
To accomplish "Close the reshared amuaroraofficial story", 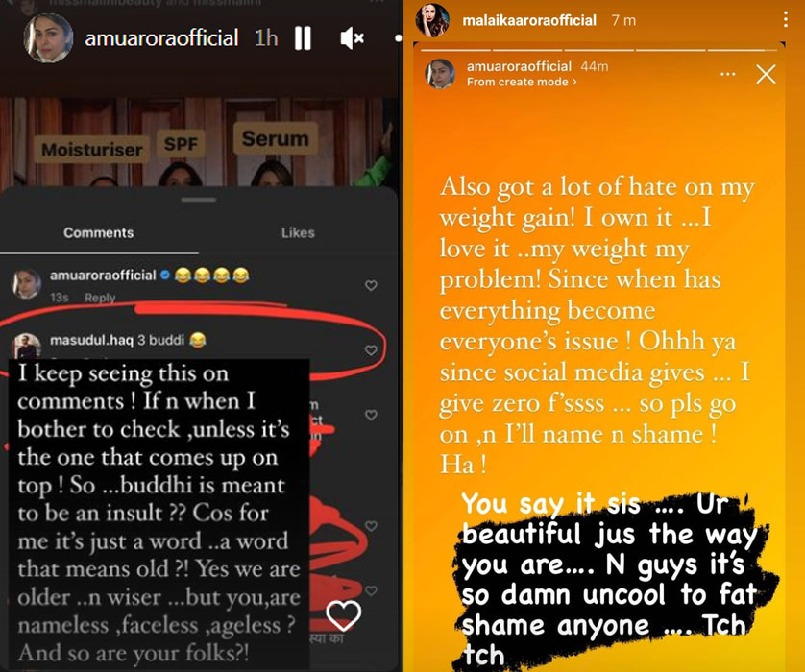I will pyautogui.click(x=766, y=74).
